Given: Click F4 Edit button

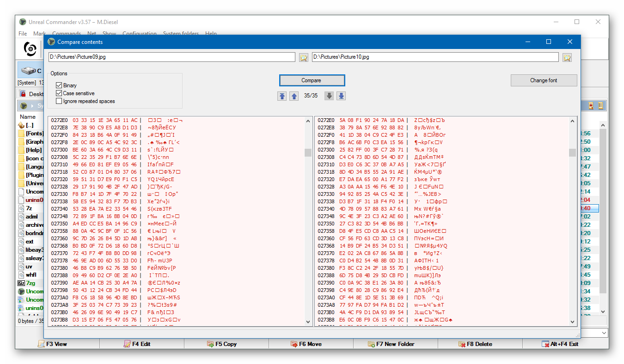Looking at the screenshot, I should pyautogui.click(x=137, y=344).
